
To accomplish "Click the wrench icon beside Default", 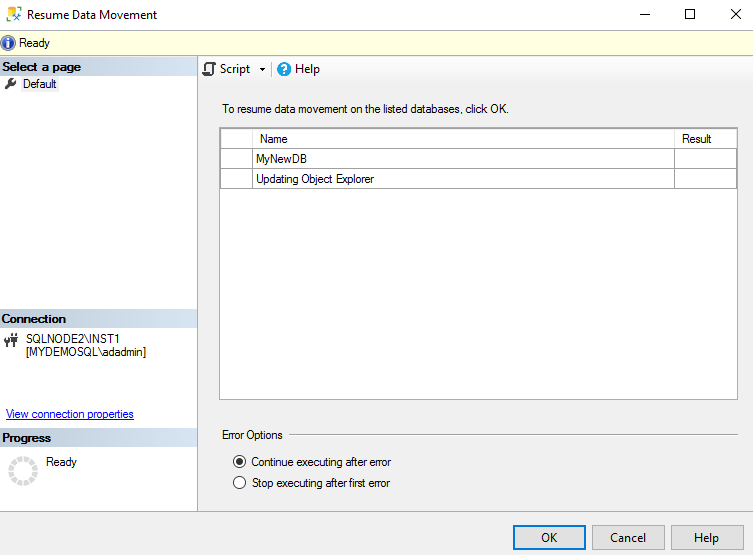I will point(11,84).
